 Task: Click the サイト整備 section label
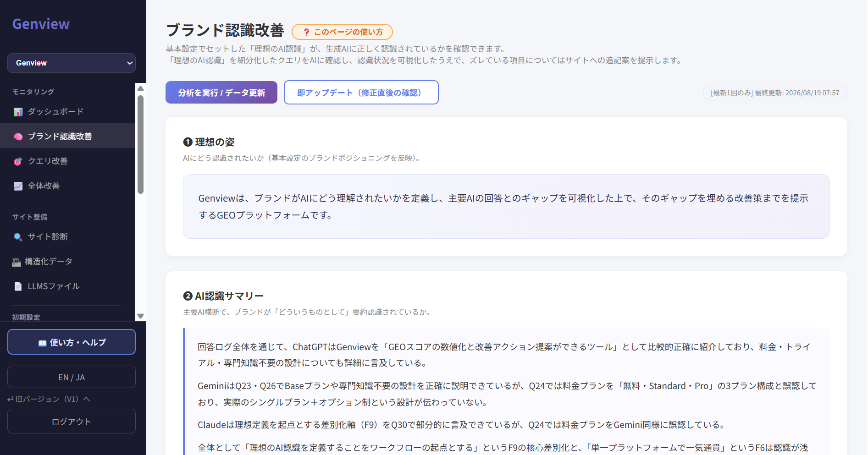click(x=30, y=217)
